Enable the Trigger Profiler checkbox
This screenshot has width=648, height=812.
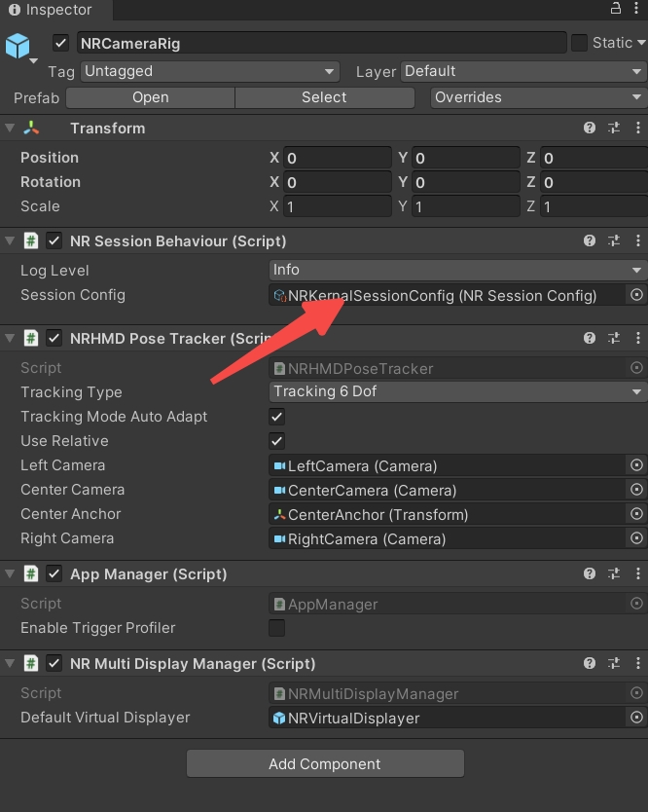(x=277, y=628)
